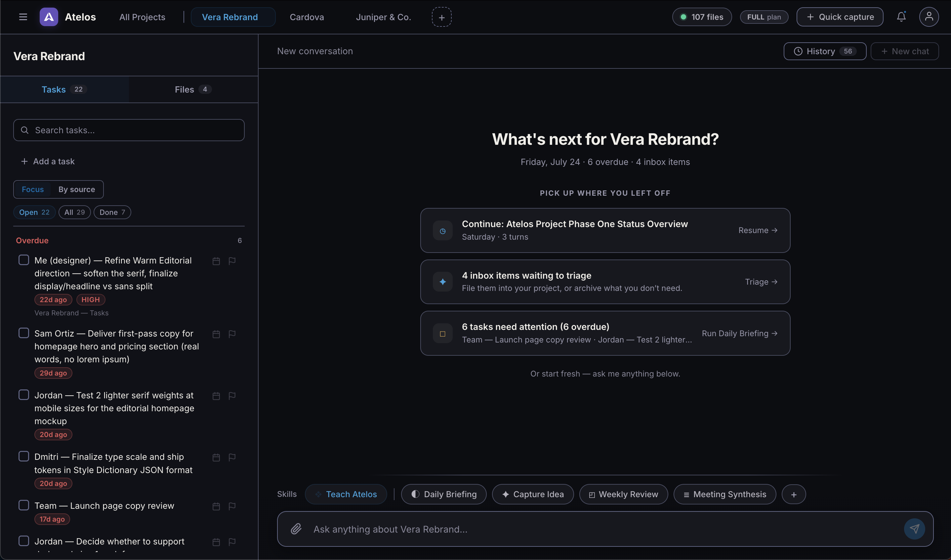
Task: Click the square icon on tasks attention card
Action: 443,334
